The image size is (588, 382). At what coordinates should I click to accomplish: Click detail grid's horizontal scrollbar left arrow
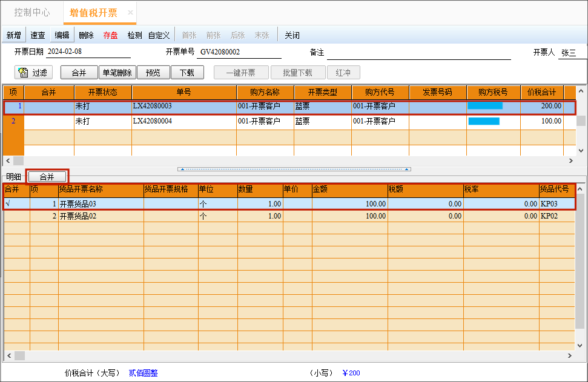(x=9, y=355)
